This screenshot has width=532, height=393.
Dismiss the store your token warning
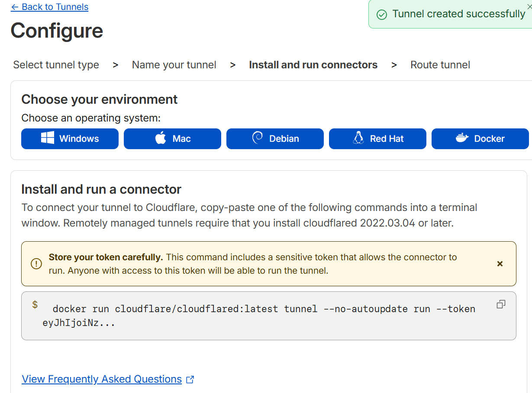(500, 263)
